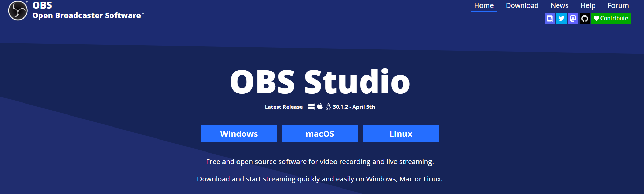Image resolution: width=644 pixels, height=194 pixels.
Task: Open the Twitter bird icon
Action: (561, 19)
